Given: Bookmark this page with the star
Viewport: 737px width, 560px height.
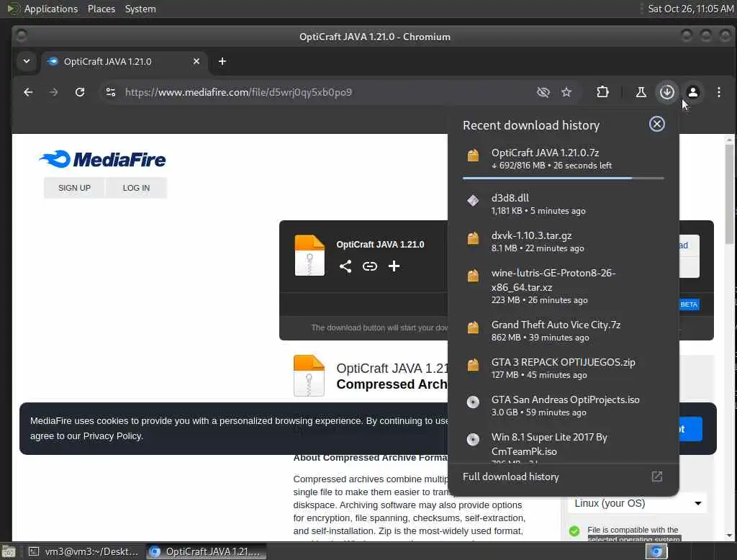Looking at the screenshot, I should (566, 92).
